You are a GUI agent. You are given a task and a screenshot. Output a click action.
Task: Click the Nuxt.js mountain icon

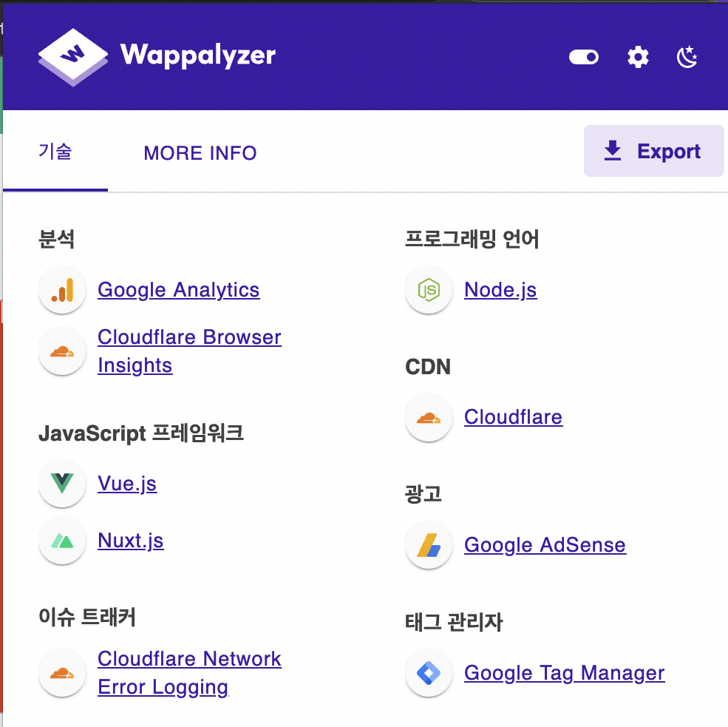(x=62, y=541)
